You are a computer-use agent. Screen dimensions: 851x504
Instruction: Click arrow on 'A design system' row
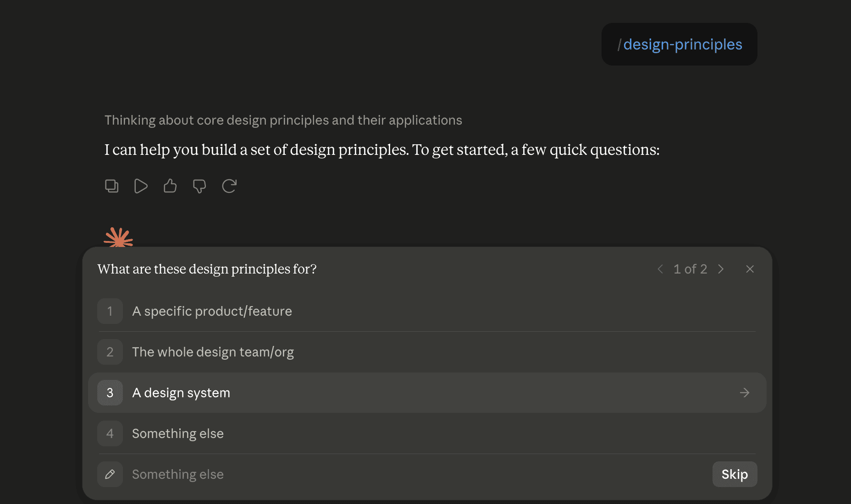click(x=745, y=393)
